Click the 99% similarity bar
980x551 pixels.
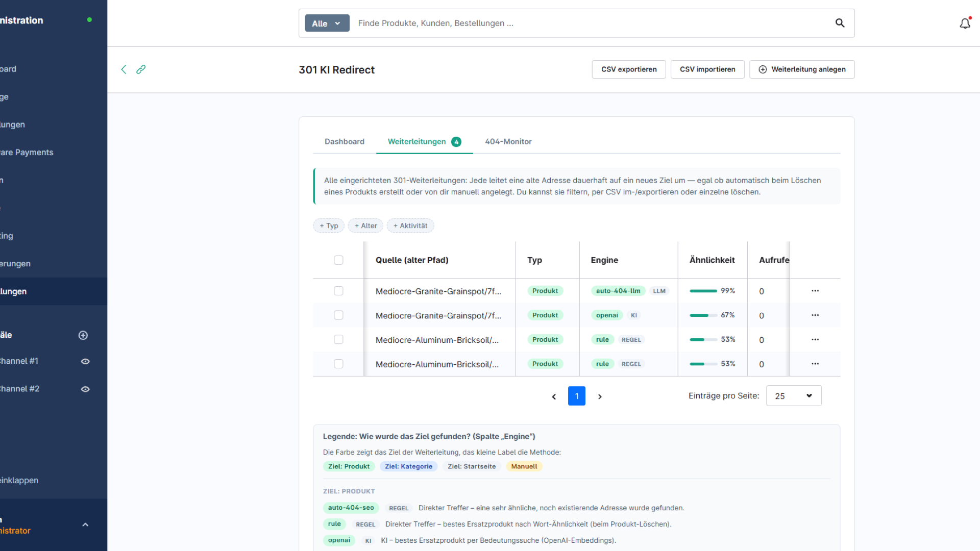click(x=703, y=291)
